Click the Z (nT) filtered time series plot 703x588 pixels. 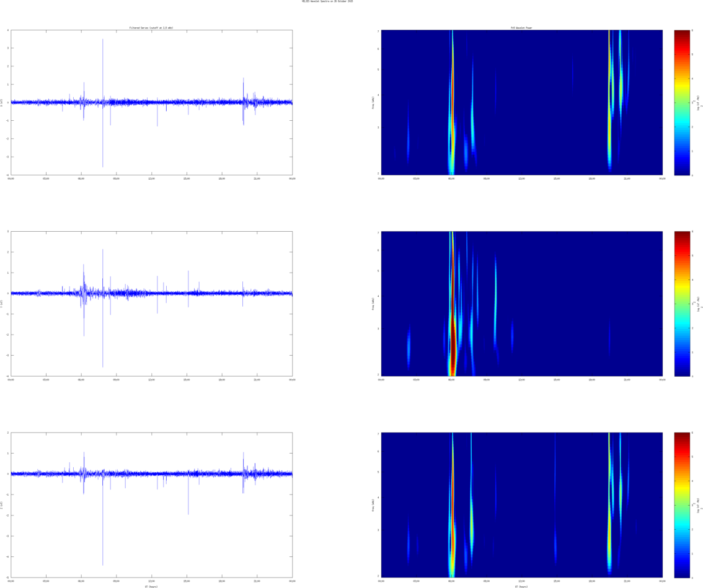tap(151, 505)
